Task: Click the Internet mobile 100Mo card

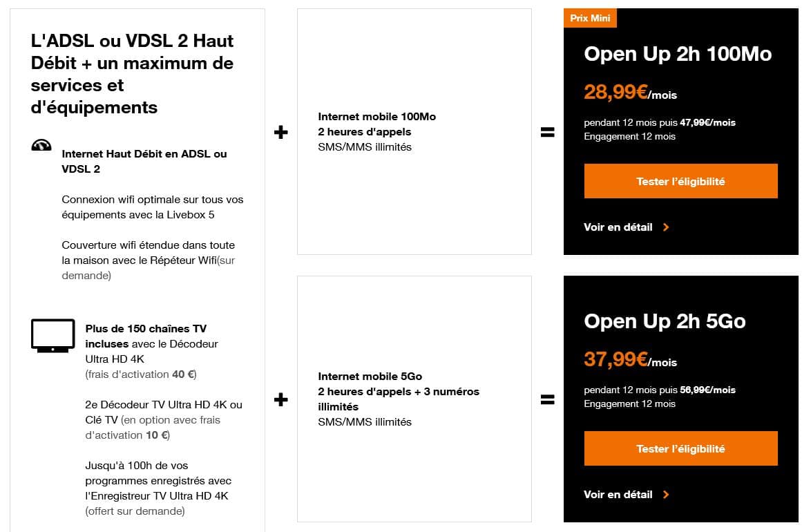Action: pyautogui.click(x=414, y=131)
